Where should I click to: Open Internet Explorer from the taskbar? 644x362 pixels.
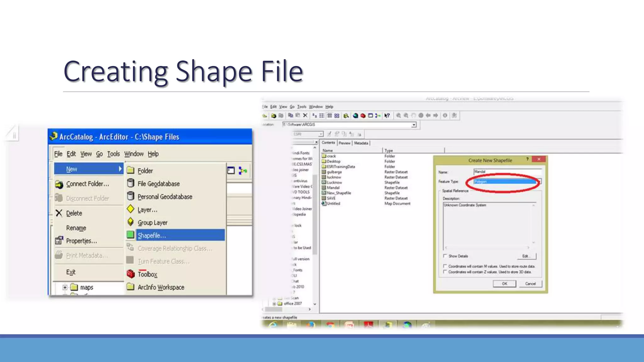click(273, 325)
